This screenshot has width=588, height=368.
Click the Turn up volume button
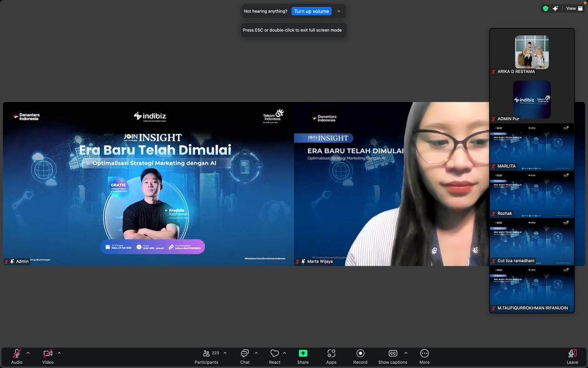coord(311,11)
